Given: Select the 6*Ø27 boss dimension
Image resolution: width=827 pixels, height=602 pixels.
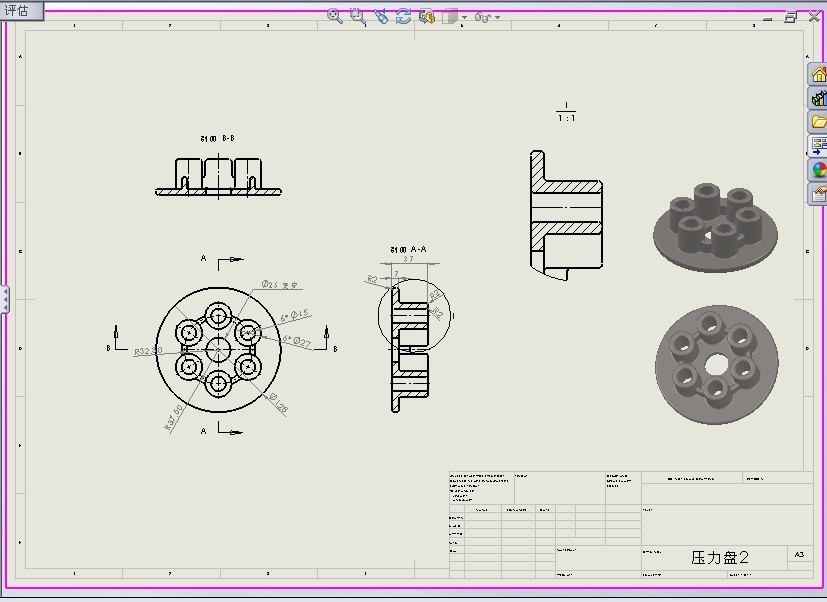Looking at the screenshot, I should coord(297,341).
